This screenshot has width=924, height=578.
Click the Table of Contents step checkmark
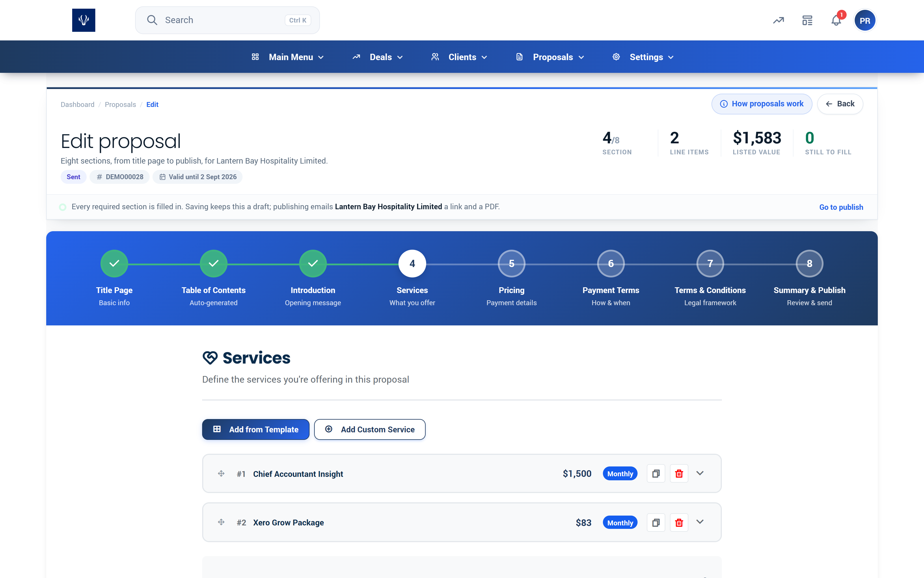point(213,263)
